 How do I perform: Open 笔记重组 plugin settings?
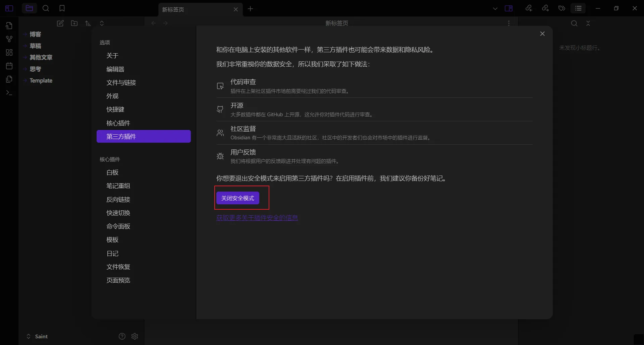[x=144, y=186]
